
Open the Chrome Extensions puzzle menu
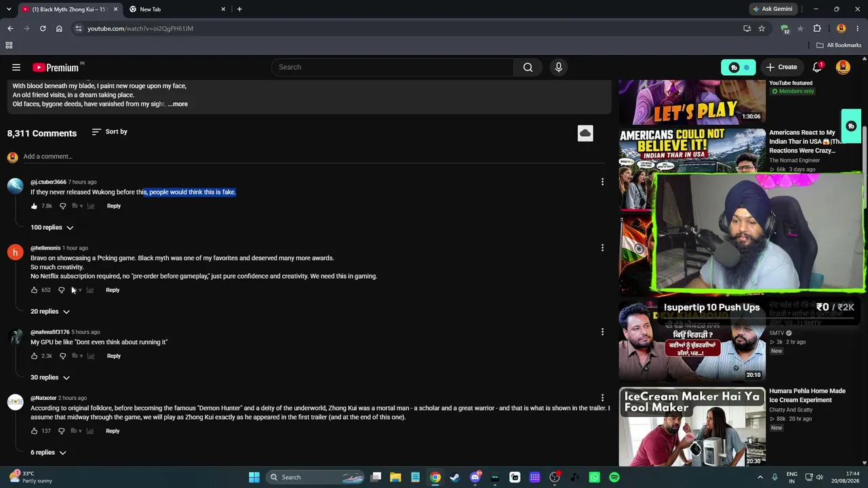pyautogui.click(x=817, y=28)
